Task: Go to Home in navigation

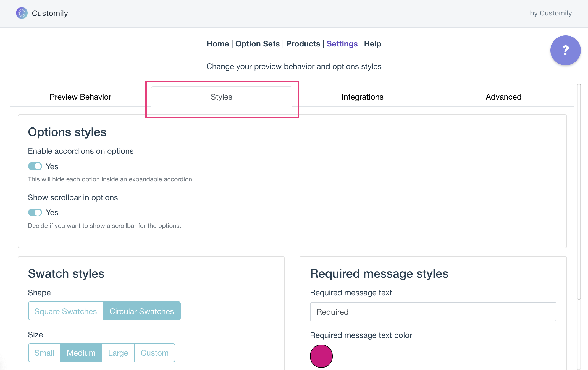Action: tap(218, 44)
